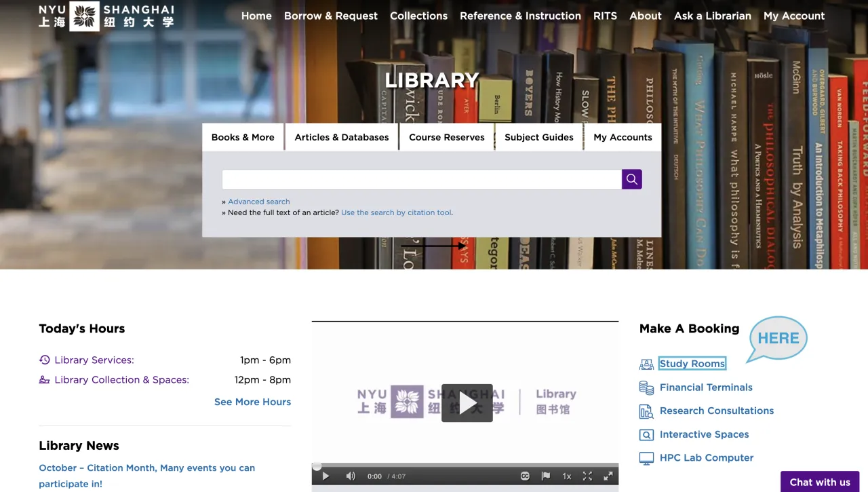Open the HPC Lab Computer link
Screen dimensions: 868x492
(707, 458)
